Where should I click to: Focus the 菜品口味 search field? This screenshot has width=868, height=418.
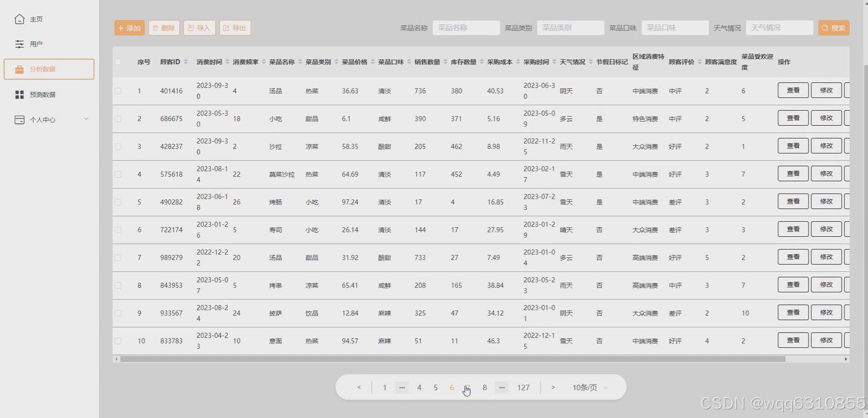tap(675, 28)
